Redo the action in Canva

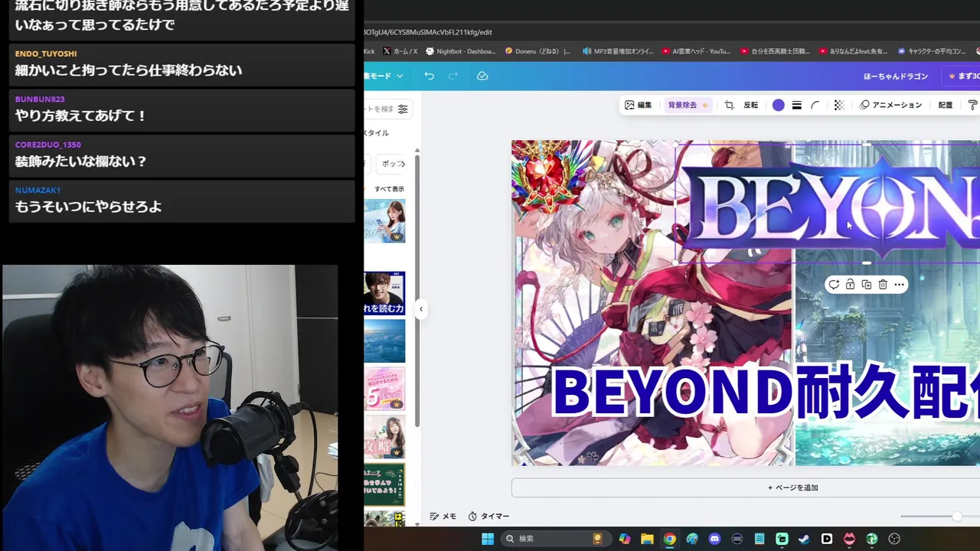coord(452,76)
